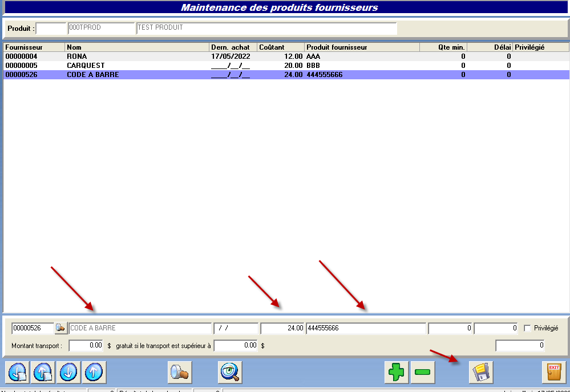Go to the first record navigation icon
Image resolution: width=570 pixels, height=392 pixels.
pyautogui.click(x=17, y=373)
